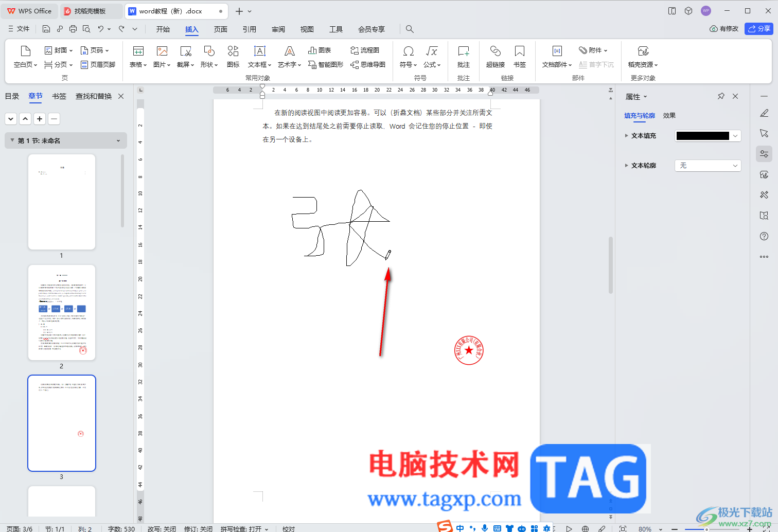Click the save icon in quick access toolbar
The height and width of the screenshot is (532, 778).
pos(46,29)
